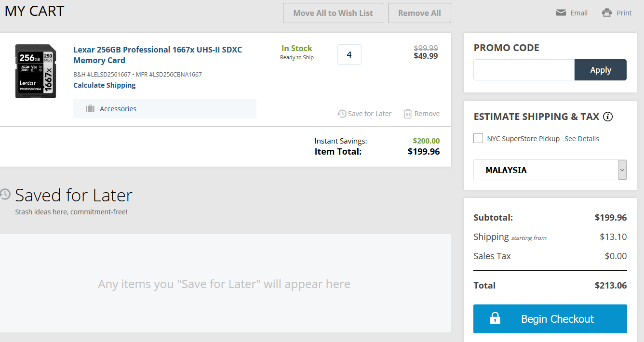Click the quantity box showing 4
Screen dimensions: 644x342
pos(349,54)
